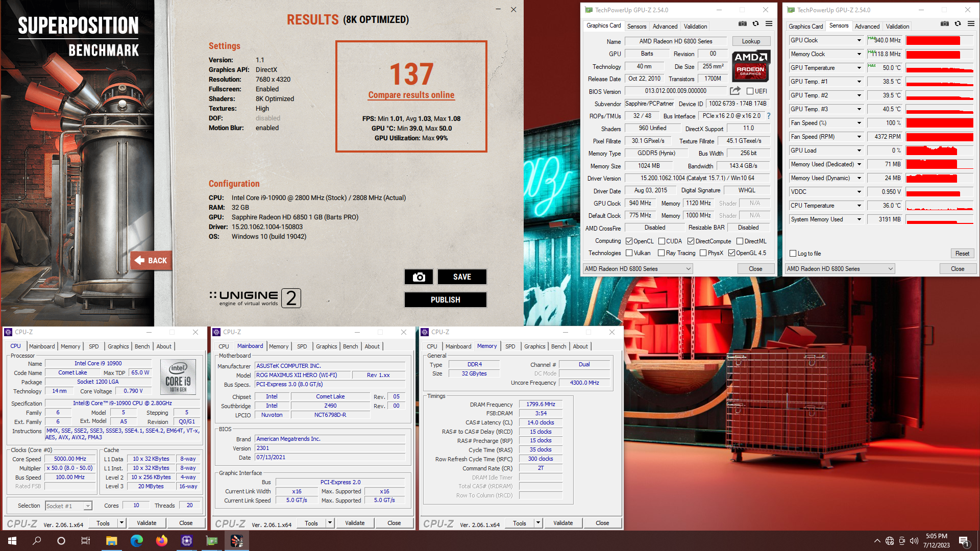This screenshot has height=551, width=980.
Task: Click the Memory Used (Dedicated) sensor graph
Action: pos(939,164)
